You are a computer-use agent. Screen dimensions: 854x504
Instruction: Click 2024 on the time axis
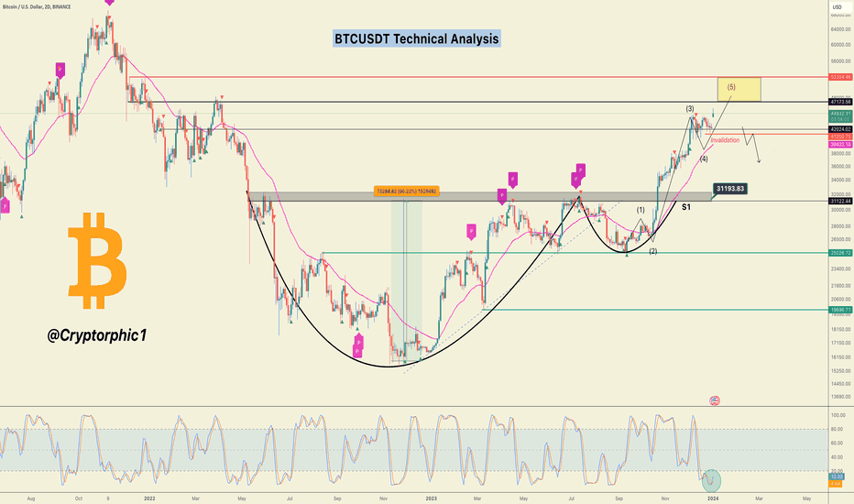click(x=712, y=498)
